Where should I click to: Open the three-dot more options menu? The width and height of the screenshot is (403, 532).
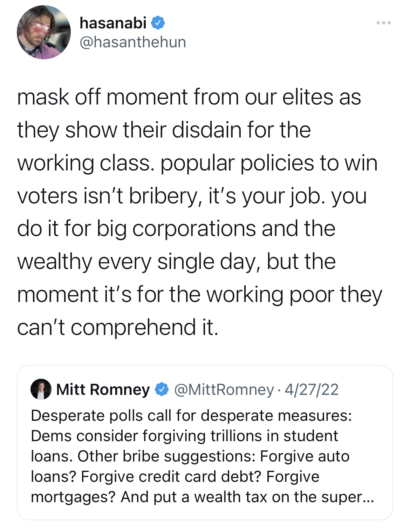pos(384,23)
